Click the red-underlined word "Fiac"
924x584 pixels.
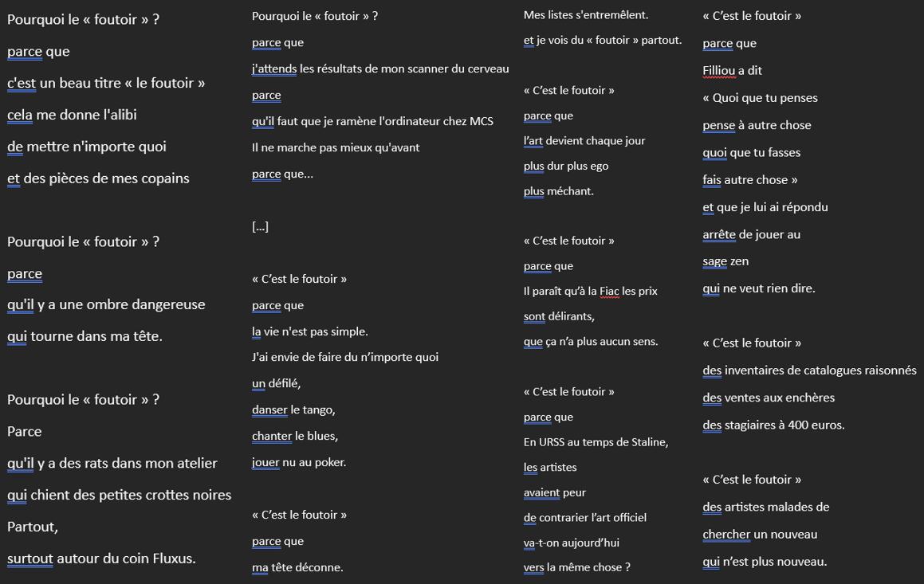tap(609, 292)
